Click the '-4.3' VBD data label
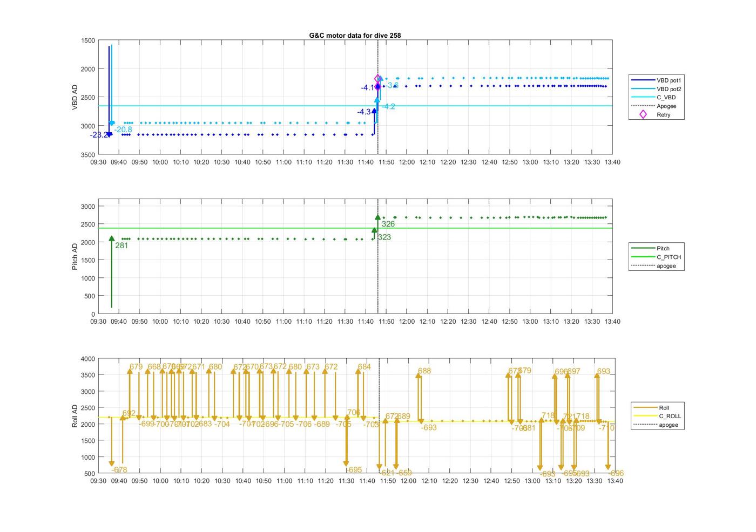The image size is (756, 532). (364, 112)
